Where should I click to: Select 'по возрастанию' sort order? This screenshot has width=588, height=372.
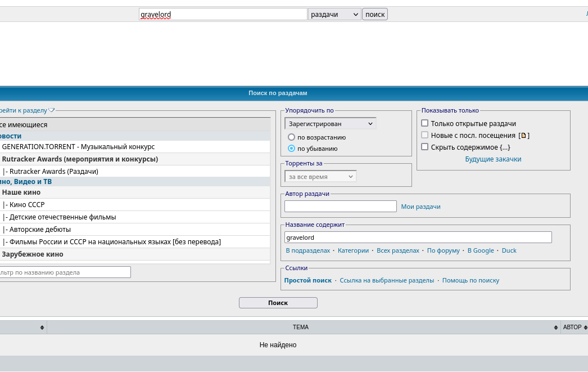(291, 137)
